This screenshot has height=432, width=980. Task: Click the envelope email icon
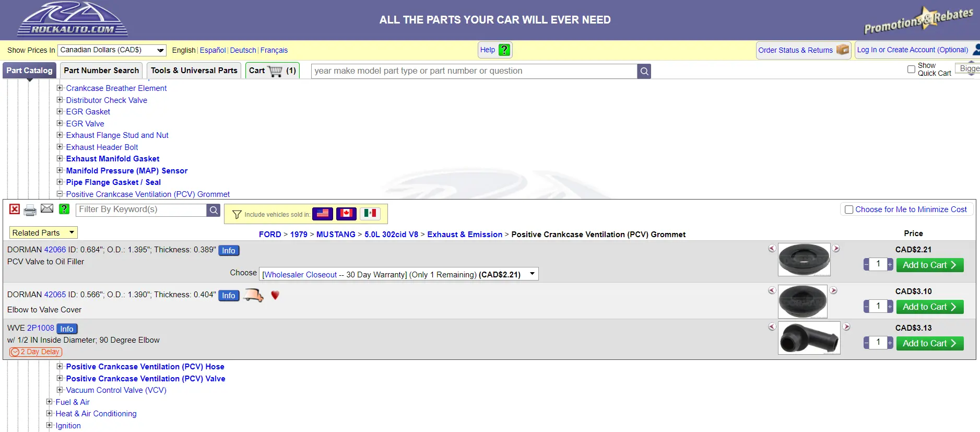(47, 208)
